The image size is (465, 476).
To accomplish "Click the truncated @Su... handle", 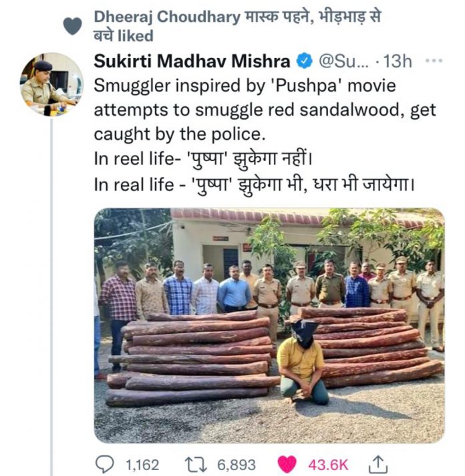I will 342,62.
